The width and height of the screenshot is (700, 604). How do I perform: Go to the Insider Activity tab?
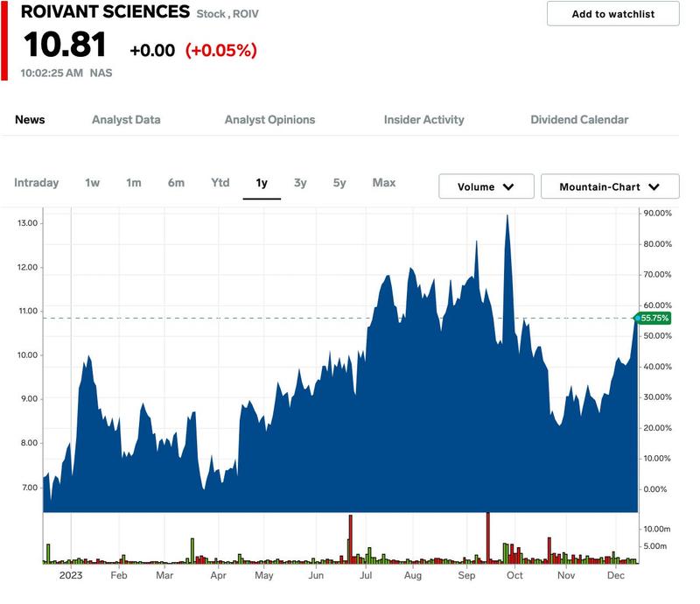(424, 120)
